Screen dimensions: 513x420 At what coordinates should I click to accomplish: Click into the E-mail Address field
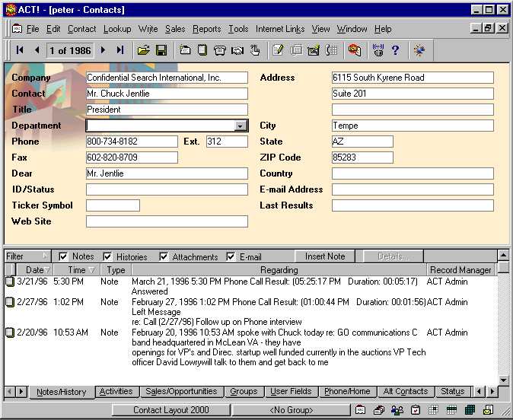coord(413,189)
